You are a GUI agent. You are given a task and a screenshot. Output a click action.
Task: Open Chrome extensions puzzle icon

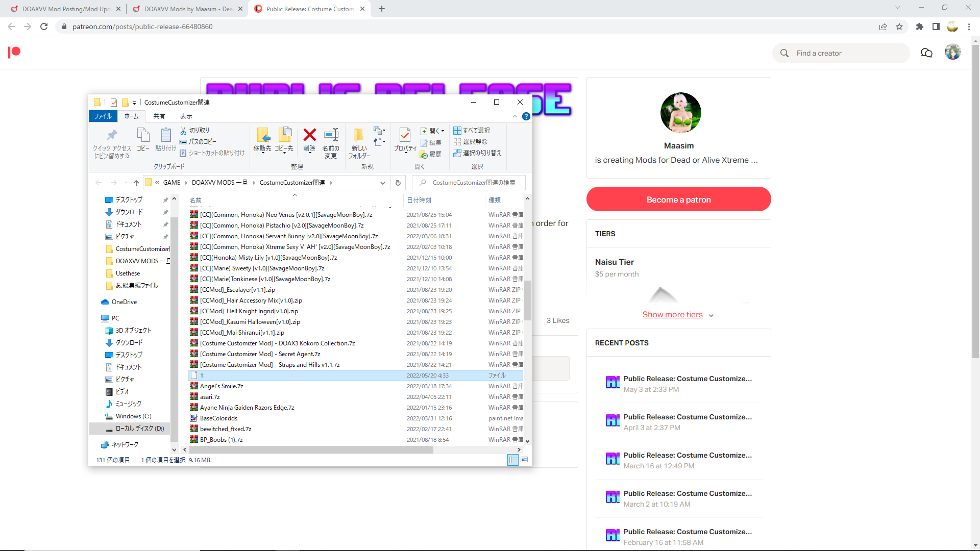[920, 27]
